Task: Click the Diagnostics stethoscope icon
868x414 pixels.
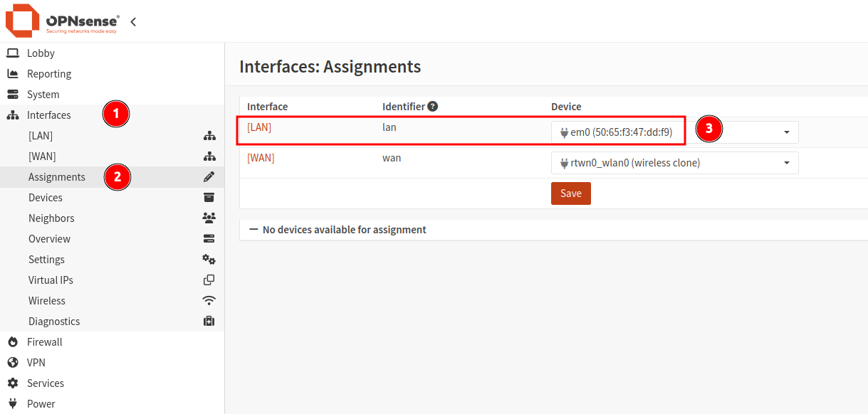Action: [209, 321]
